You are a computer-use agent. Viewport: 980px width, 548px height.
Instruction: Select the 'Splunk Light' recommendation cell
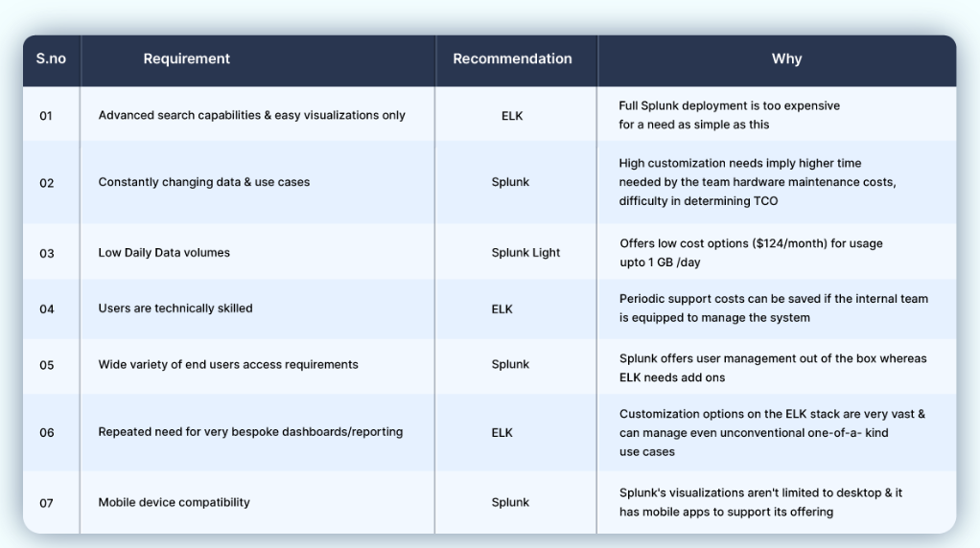[x=525, y=253]
